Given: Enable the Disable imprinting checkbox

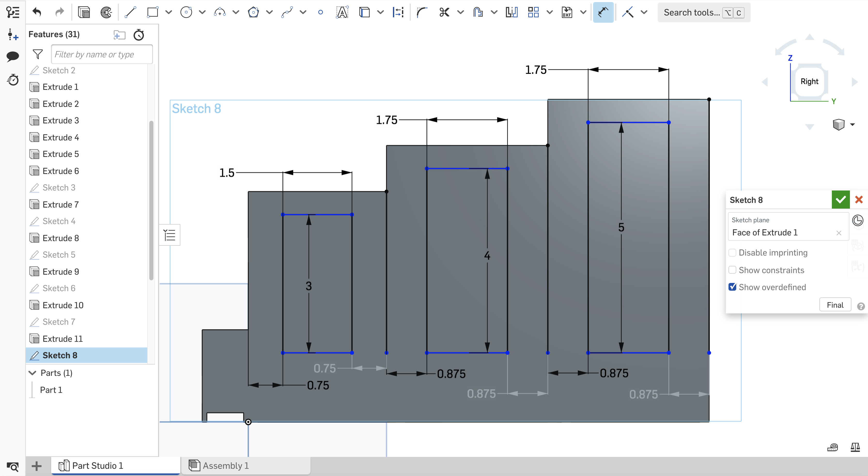Looking at the screenshot, I should [x=732, y=252].
